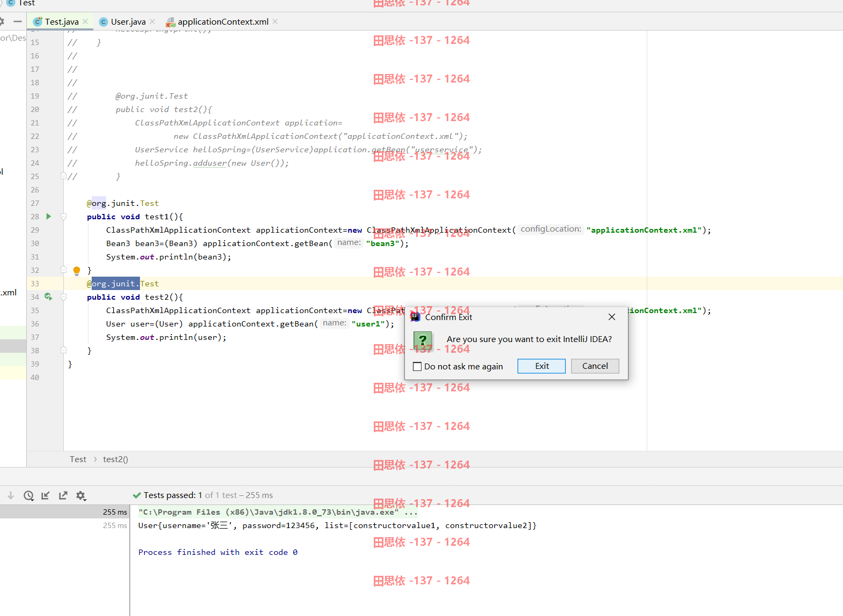The height and width of the screenshot is (616, 843).
Task: Open the test history clock icon
Action: point(28,495)
